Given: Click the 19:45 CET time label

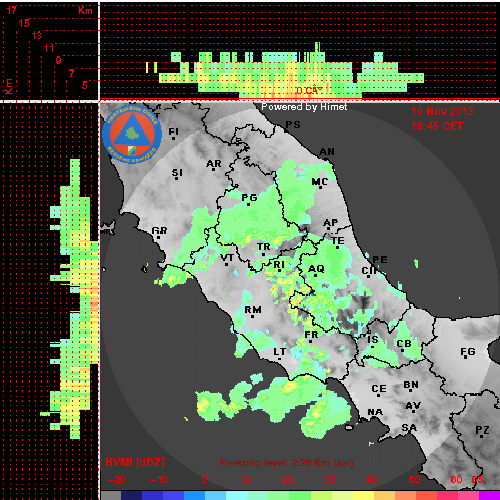Looking at the screenshot, I should (437, 126).
